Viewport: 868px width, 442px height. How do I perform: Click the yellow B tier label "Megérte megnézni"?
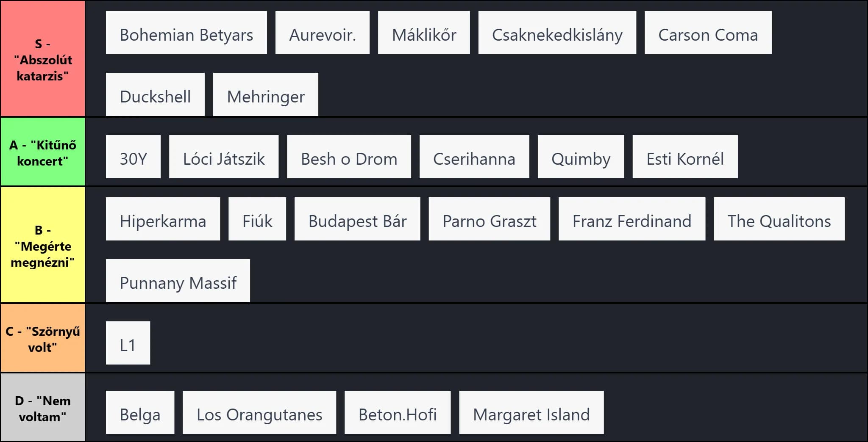[42, 246]
